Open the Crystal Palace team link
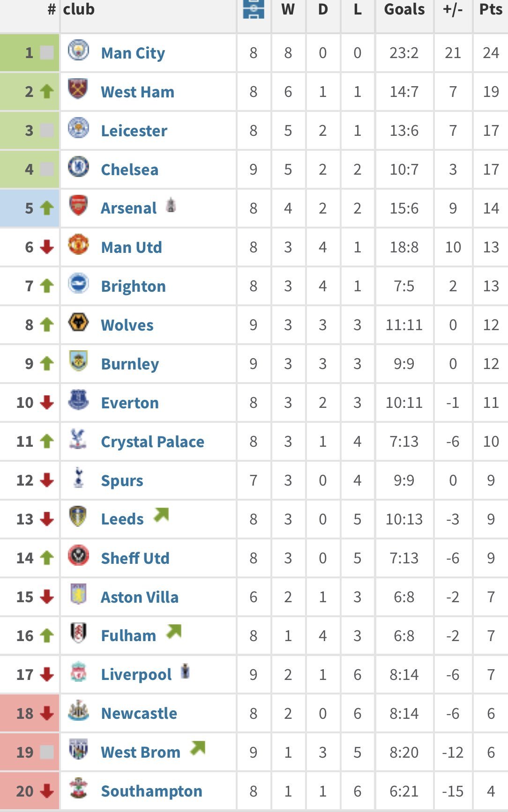508x812 pixels. click(x=153, y=442)
